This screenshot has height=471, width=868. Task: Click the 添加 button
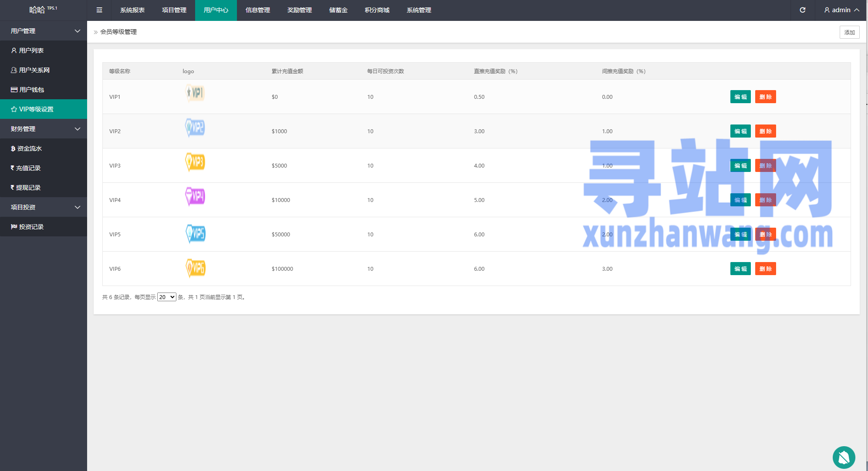tap(849, 32)
